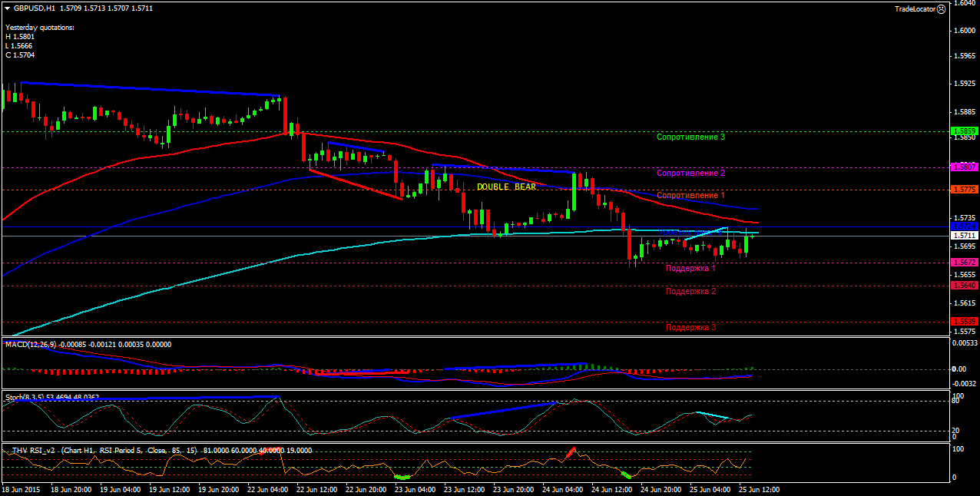The image size is (980, 496).
Task: Click '18 Jun 20:00' on the time axis
Action: click(73, 489)
